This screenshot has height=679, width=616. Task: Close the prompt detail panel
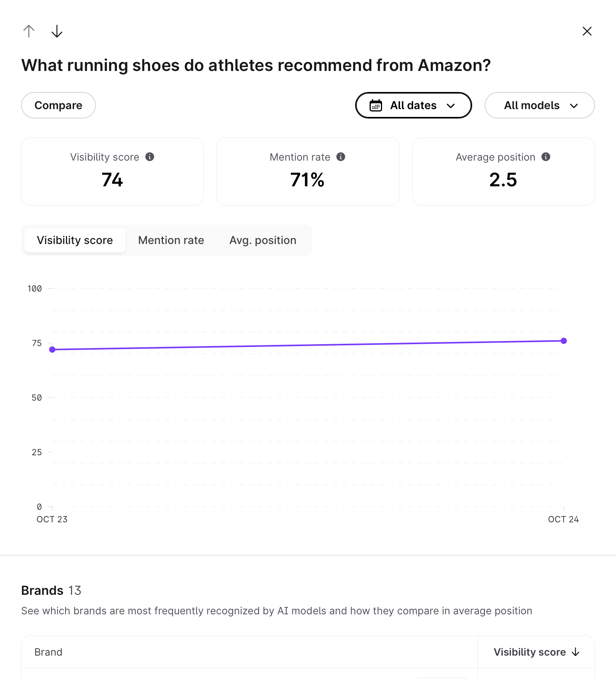tap(587, 31)
